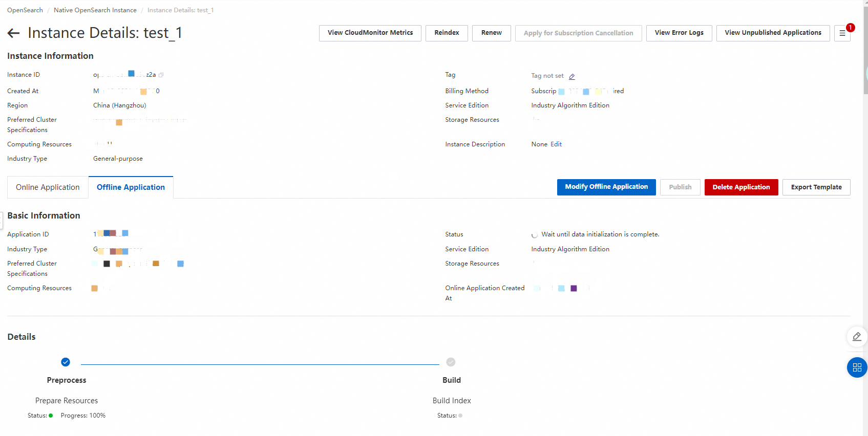The width and height of the screenshot is (868, 436).
Task: Click the red Delete Application button
Action: 742,187
